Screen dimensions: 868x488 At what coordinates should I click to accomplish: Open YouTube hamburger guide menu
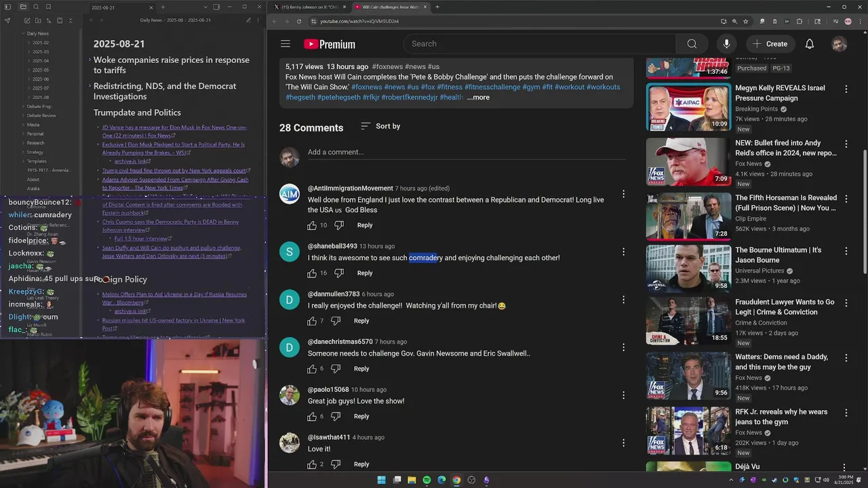pos(285,43)
